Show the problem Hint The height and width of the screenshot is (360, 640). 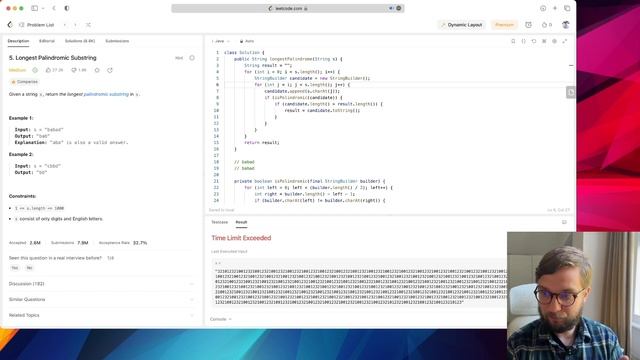179,58
